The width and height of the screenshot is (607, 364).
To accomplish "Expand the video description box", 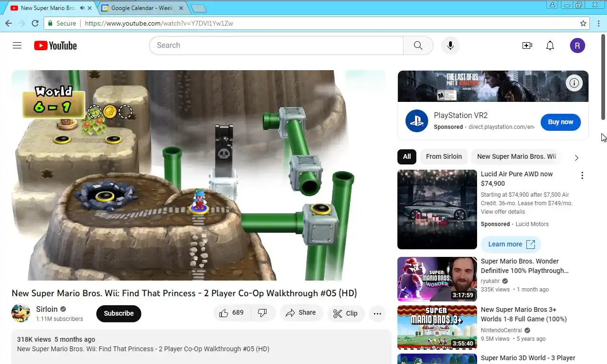I will pyautogui.click(x=202, y=347).
